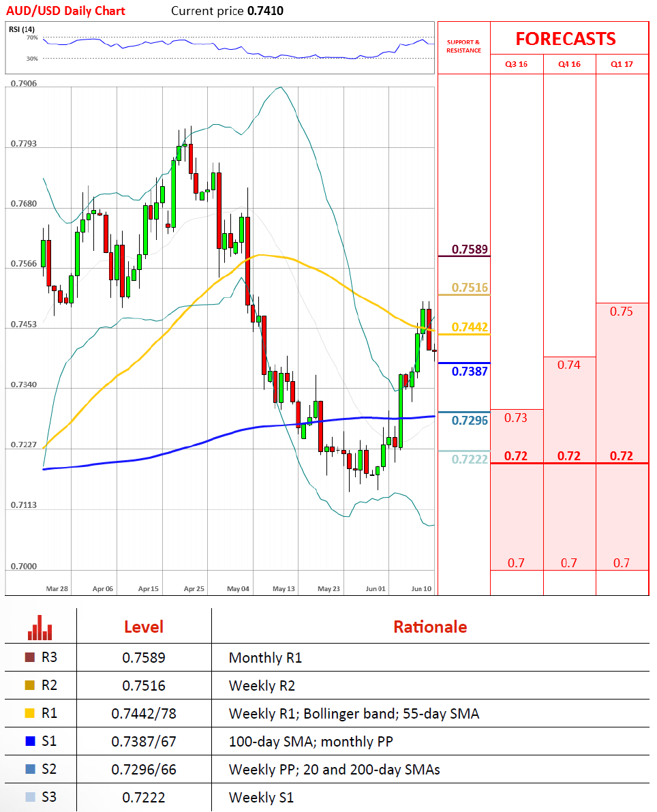Click the 0.7227 price axis label

[x=24, y=445]
